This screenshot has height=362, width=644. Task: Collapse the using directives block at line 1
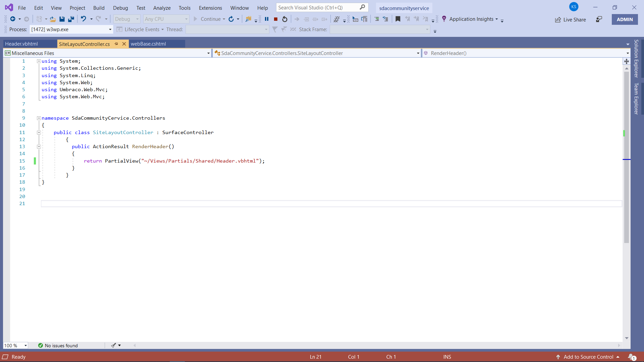39,61
